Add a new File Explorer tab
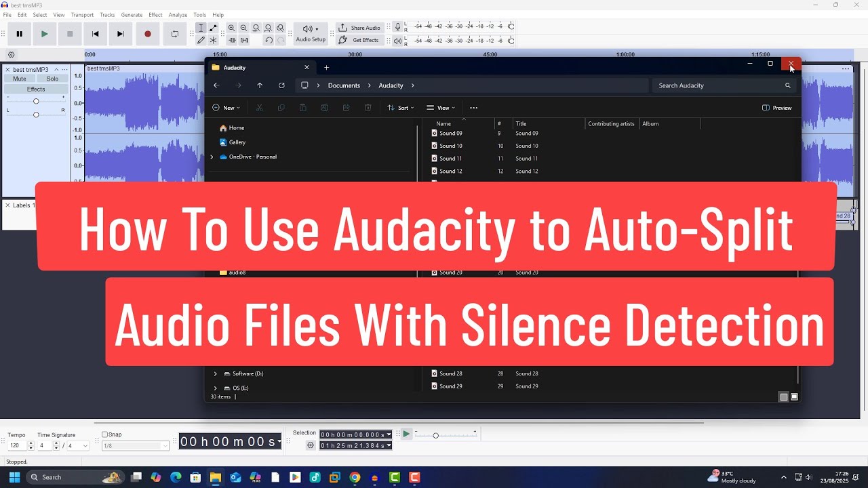 [326, 67]
